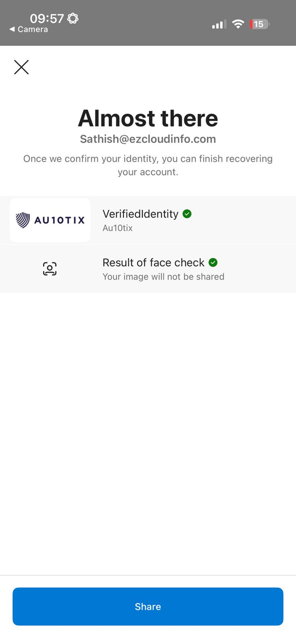Tap the gear icon beside the clock
Screen dimensions: 296x644
point(73,18)
